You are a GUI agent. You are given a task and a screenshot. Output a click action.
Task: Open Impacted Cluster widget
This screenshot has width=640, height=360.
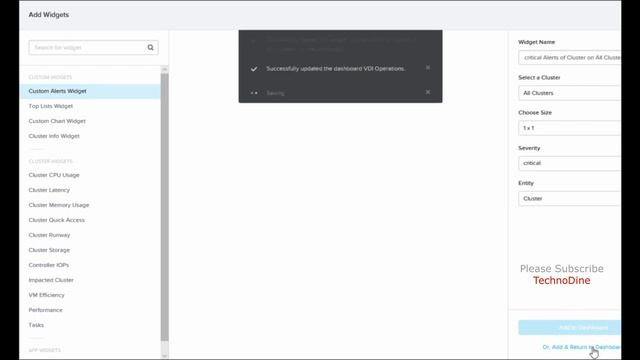(x=51, y=280)
